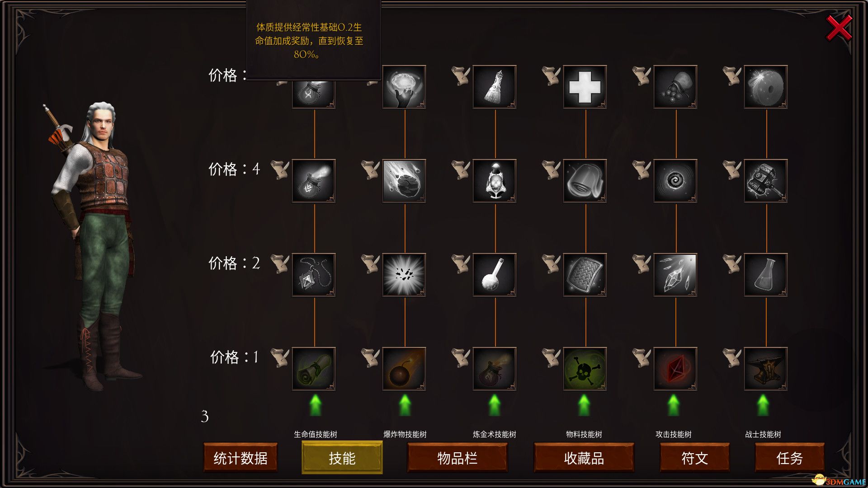Select the spiral vortex skill icon
Screen dimensions: 868x488
pyautogui.click(x=675, y=181)
